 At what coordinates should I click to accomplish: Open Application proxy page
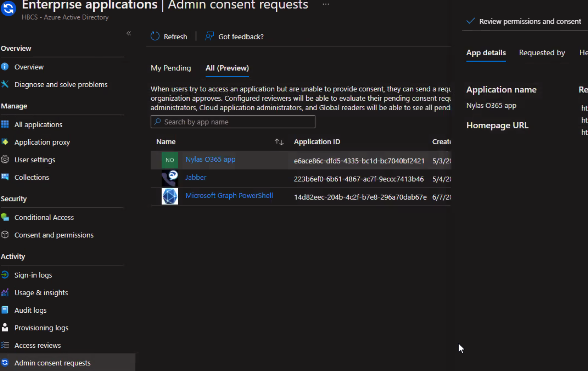click(x=42, y=142)
